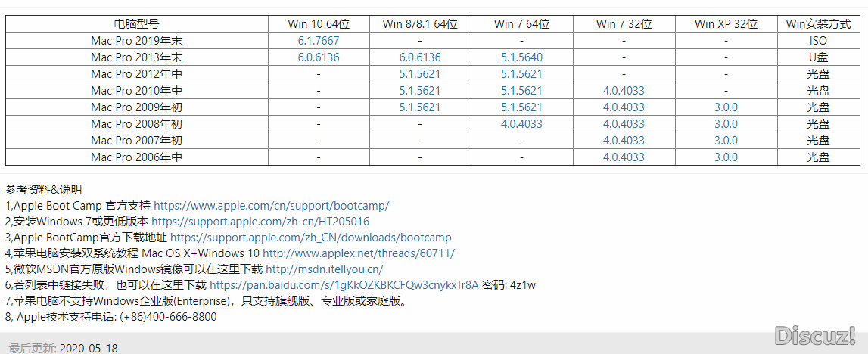Click the 电脑型号 column header
This screenshot has width=868, height=354.
point(136,24)
